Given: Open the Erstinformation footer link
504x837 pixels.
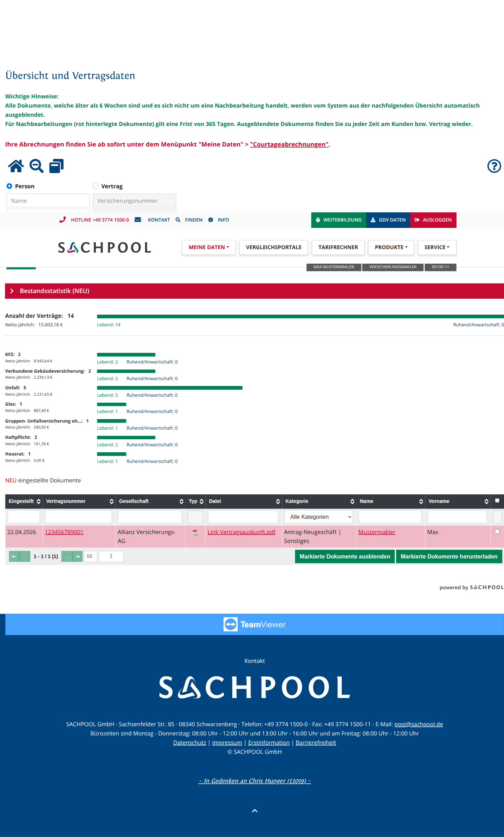Looking at the screenshot, I should coord(269,743).
